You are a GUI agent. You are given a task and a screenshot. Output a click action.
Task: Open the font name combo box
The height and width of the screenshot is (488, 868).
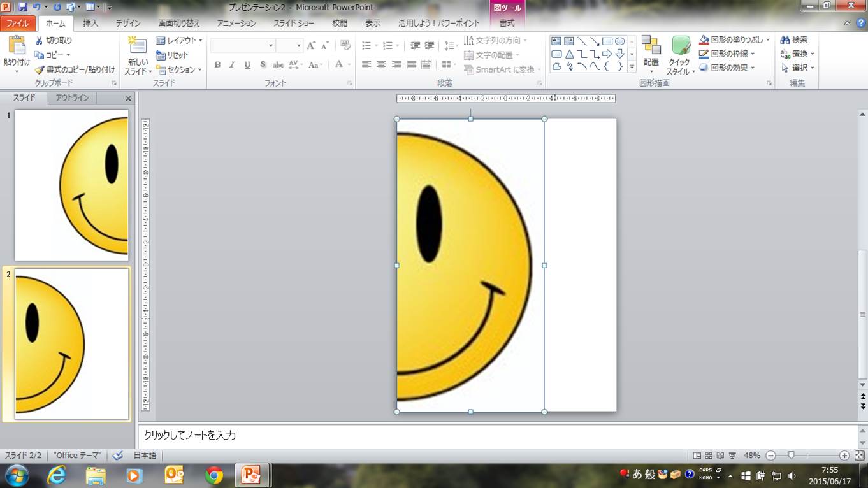coord(242,46)
